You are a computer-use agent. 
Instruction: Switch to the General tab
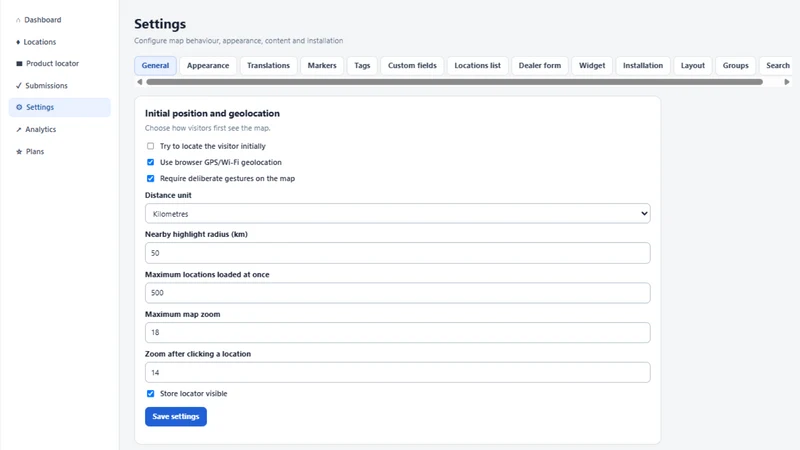(155, 65)
